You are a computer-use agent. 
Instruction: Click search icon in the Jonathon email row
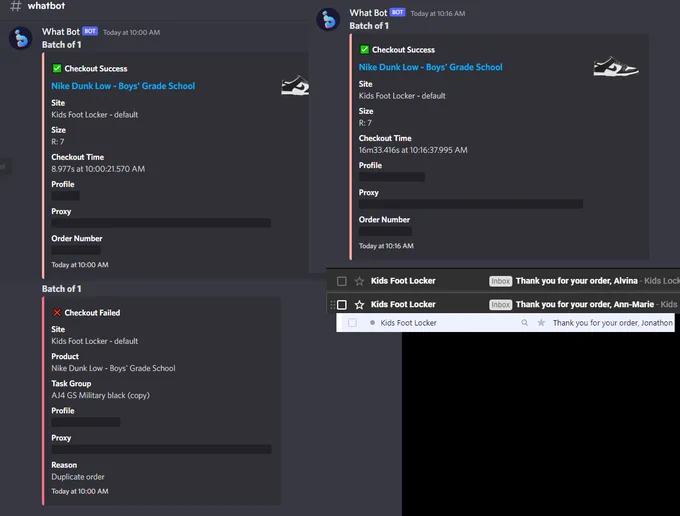[524, 323]
